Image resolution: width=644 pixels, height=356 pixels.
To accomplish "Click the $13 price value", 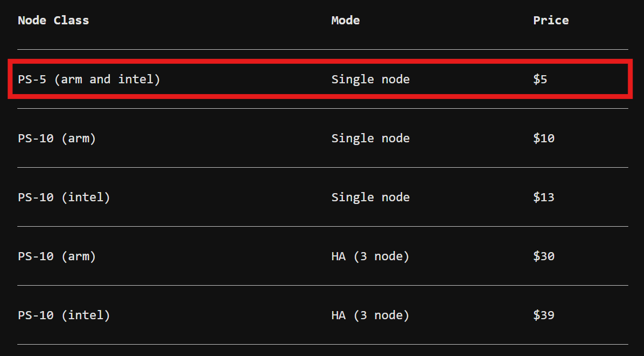I will (544, 197).
